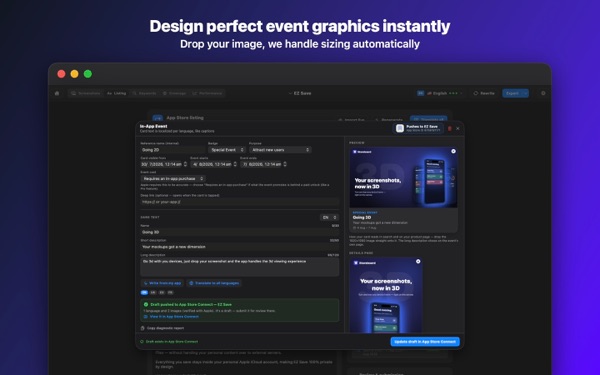
Task: Remove the details page preview image
Action: [418, 261]
